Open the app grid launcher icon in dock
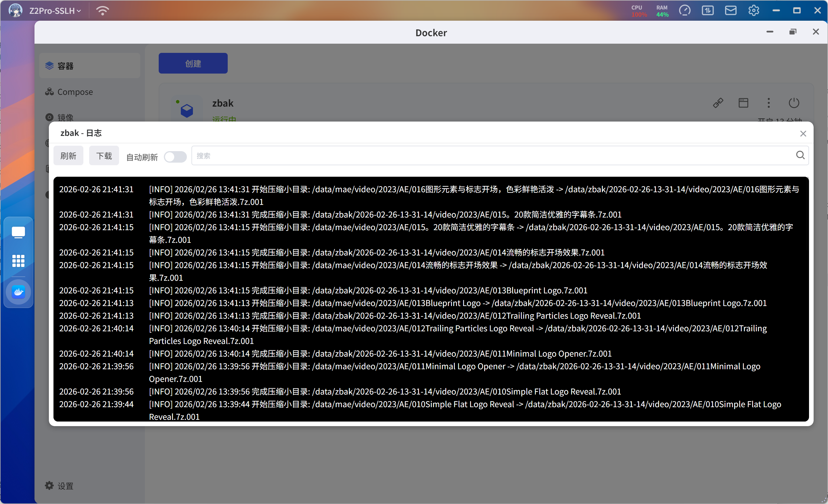The height and width of the screenshot is (504, 828). [x=18, y=261]
